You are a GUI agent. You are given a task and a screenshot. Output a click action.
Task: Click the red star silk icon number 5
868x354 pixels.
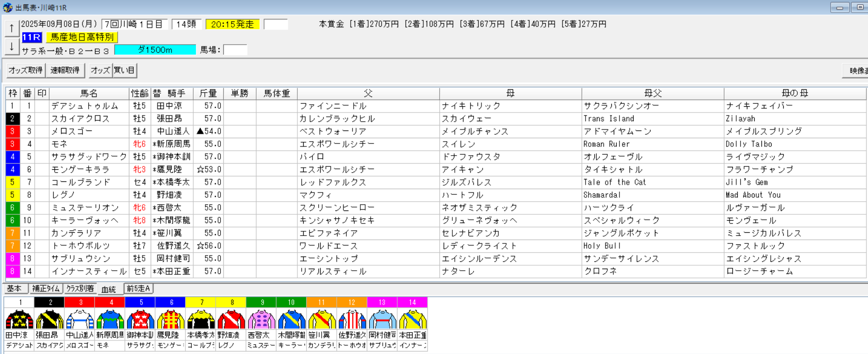[140, 319]
